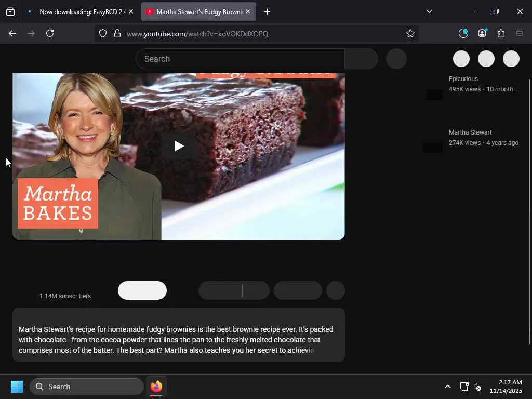Go back to the previous page
532x399 pixels.
(12, 33)
